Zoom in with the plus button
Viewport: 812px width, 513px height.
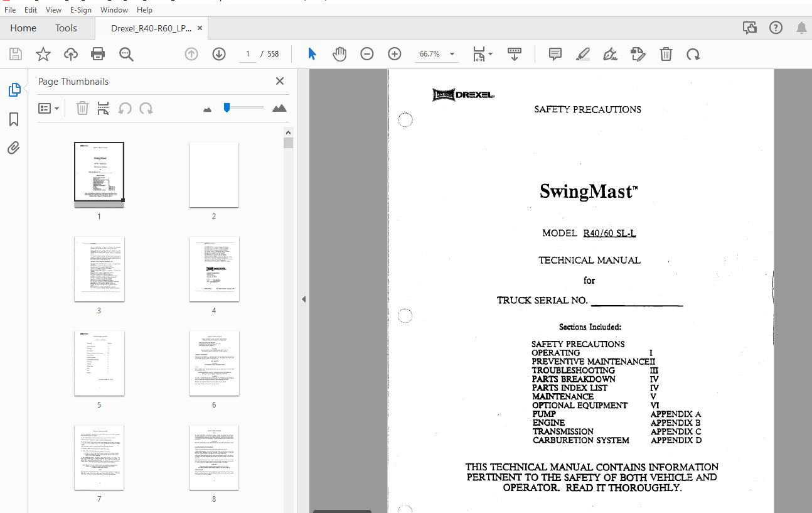[x=395, y=54]
